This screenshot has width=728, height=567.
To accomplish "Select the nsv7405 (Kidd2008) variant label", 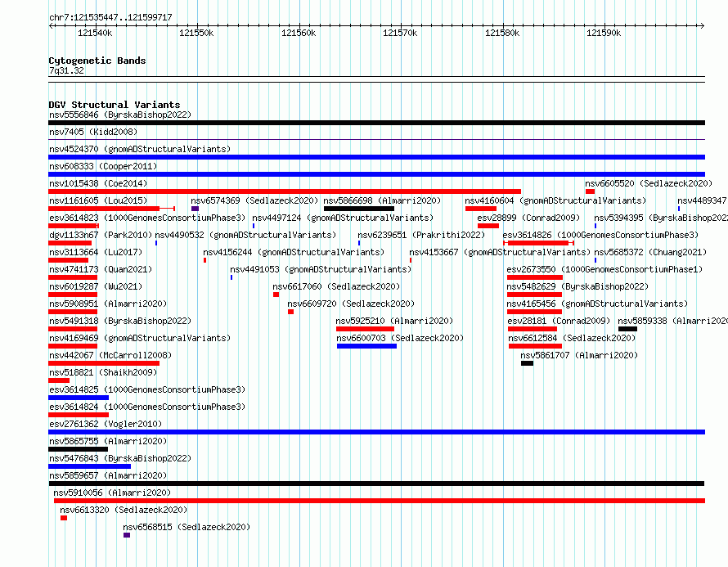I will pyautogui.click(x=93, y=132).
